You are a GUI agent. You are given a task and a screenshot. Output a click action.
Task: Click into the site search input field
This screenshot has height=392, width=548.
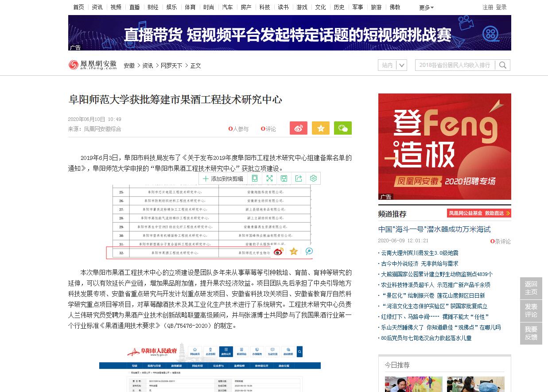click(455, 65)
